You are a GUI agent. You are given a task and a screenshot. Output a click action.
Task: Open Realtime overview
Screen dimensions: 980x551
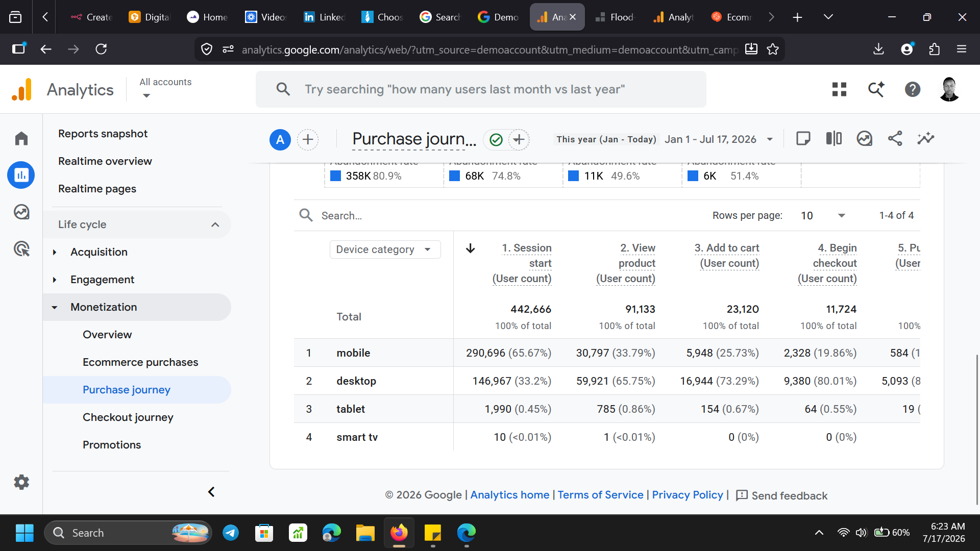pos(105,161)
